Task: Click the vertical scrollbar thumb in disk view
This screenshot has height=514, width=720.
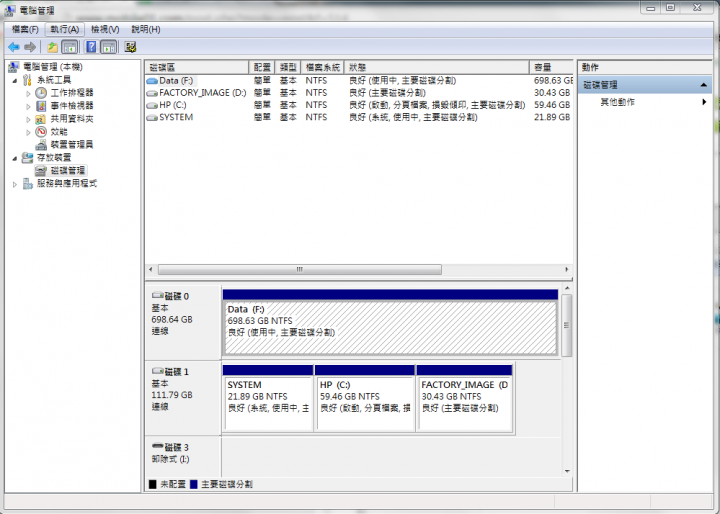Action: click(567, 326)
